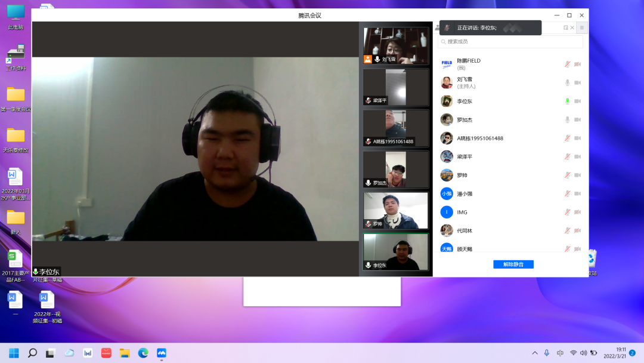This screenshot has height=363, width=644.
Task: Open 罗帅's video thumbnail
Action: [396, 211]
